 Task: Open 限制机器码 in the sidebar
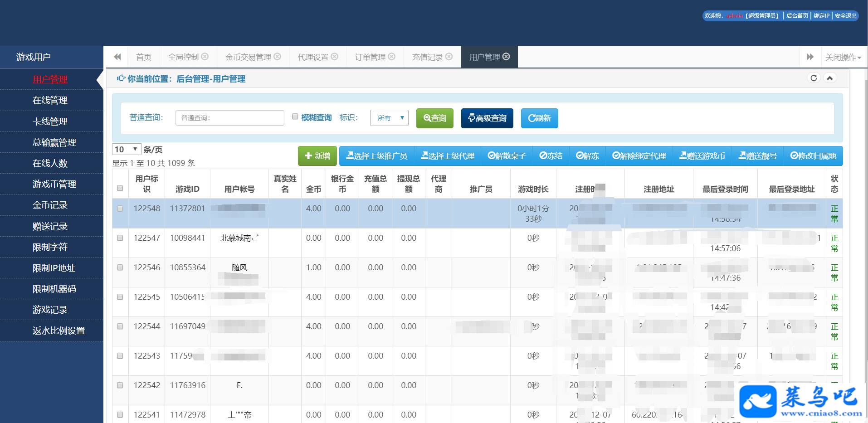(52, 289)
